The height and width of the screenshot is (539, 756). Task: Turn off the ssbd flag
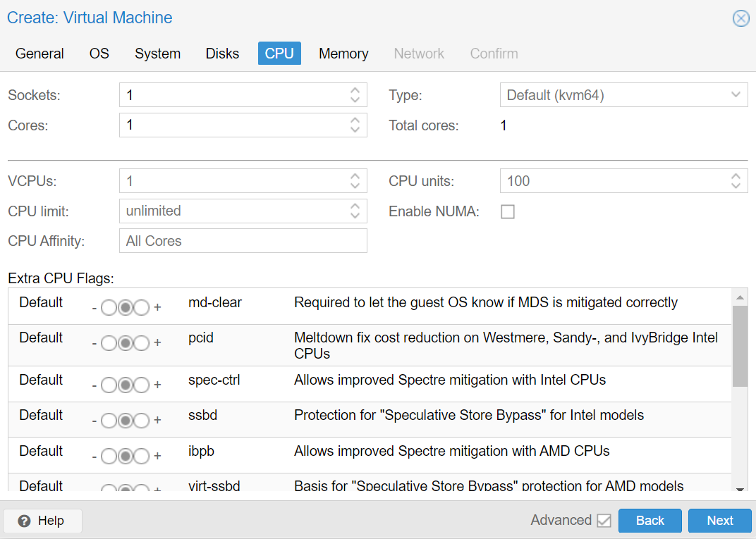pyautogui.click(x=109, y=421)
